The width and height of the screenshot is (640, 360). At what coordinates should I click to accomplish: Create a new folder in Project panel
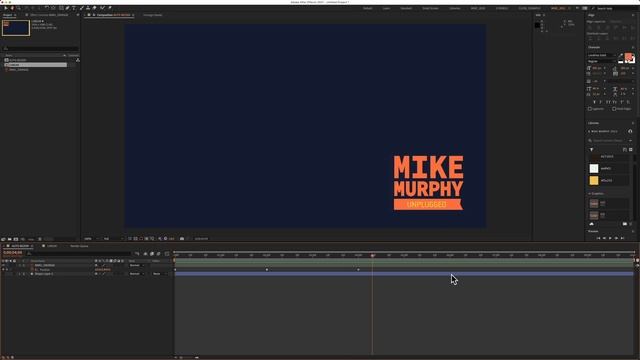[x=9, y=239]
